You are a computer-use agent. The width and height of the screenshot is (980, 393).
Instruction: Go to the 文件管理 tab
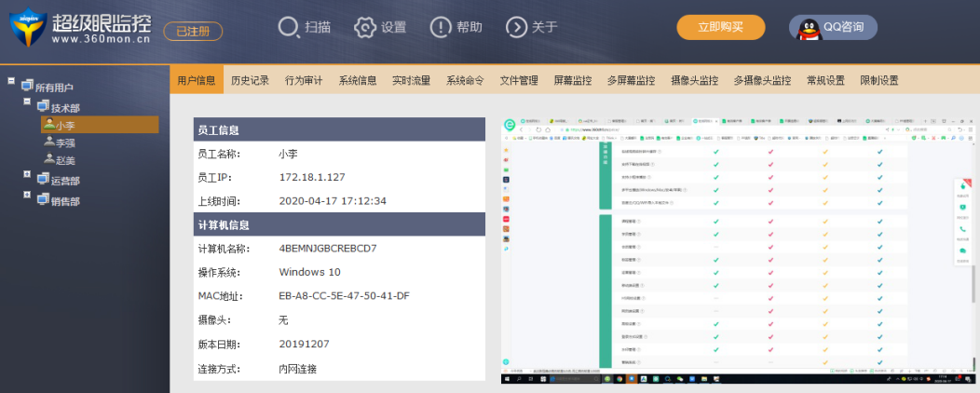[519, 80]
